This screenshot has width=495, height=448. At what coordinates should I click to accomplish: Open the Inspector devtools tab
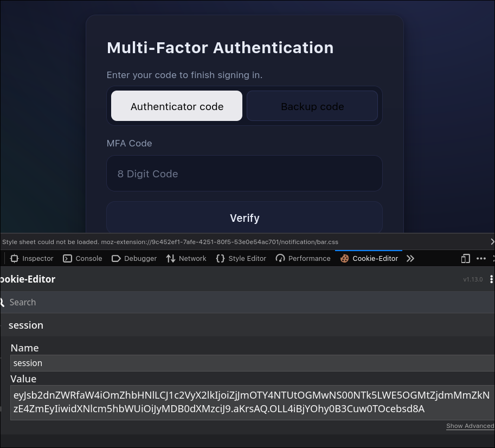tap(32, 259)
